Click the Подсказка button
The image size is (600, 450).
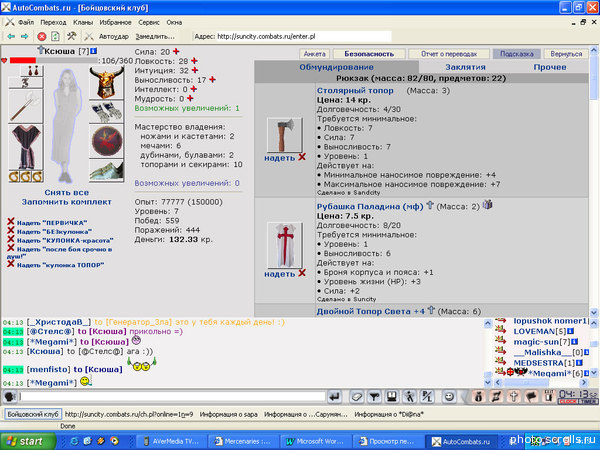pyautogui.click(x=517, y=54)
